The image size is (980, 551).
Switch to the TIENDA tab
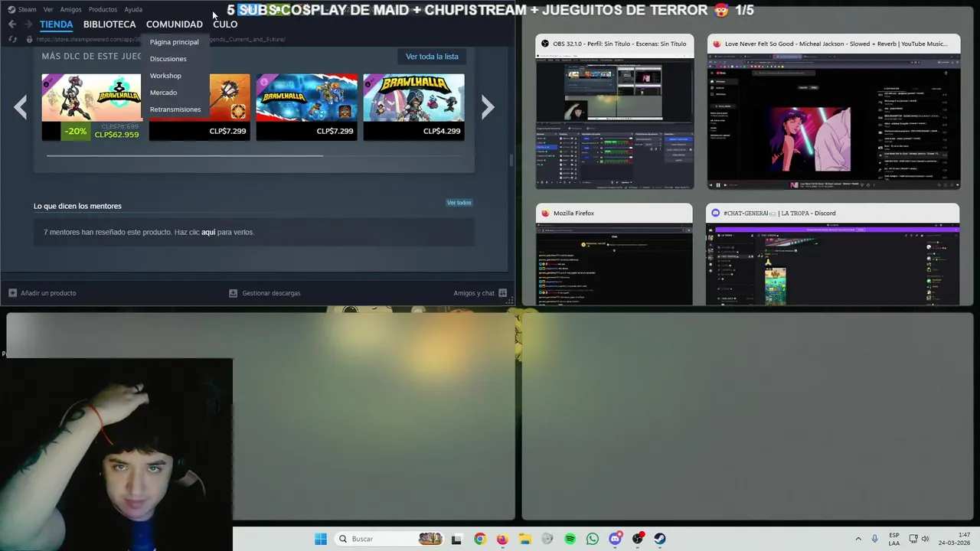(56, 24)
